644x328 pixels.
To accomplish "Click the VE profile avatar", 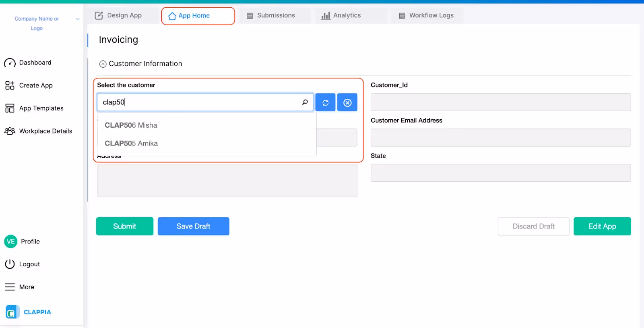I will pos(10,241).
